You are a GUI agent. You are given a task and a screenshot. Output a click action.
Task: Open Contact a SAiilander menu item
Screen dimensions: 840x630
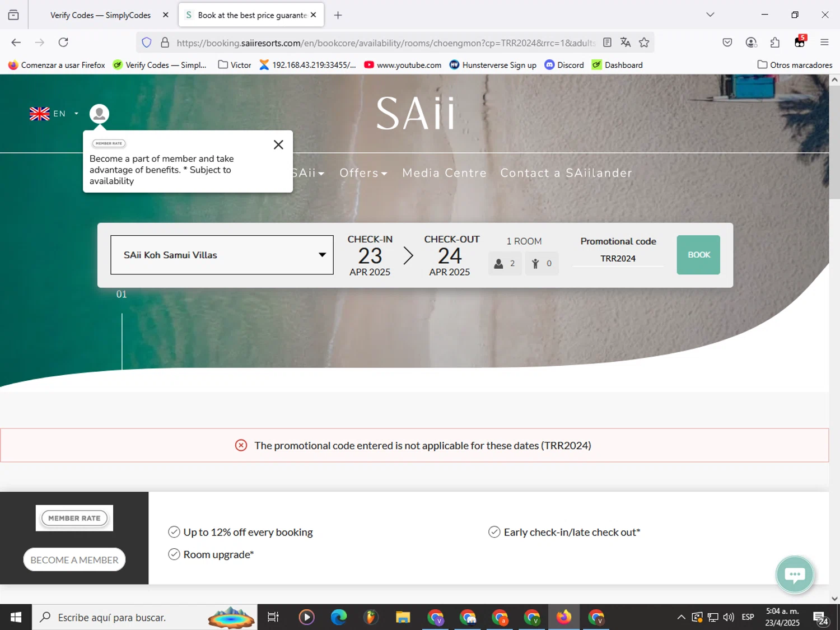(566, 173)
